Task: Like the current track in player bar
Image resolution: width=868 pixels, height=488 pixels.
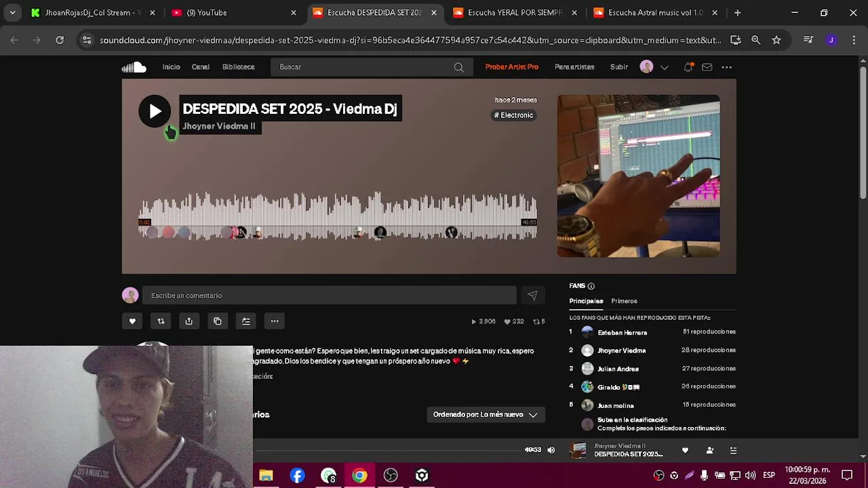Action: tap(685, 450)
